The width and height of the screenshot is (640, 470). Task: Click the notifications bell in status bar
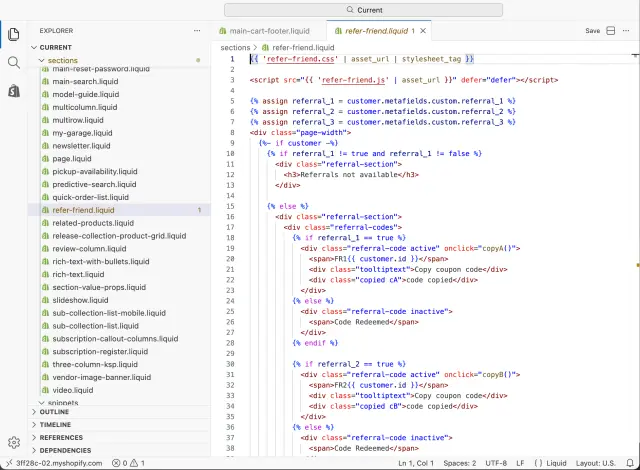point(630,463)
